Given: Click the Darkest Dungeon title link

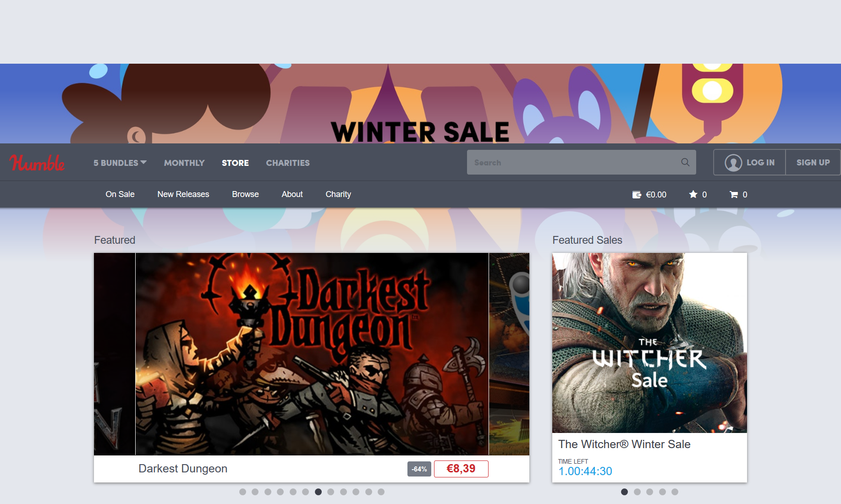Looking at the screenshot, I should click(183, 468).
